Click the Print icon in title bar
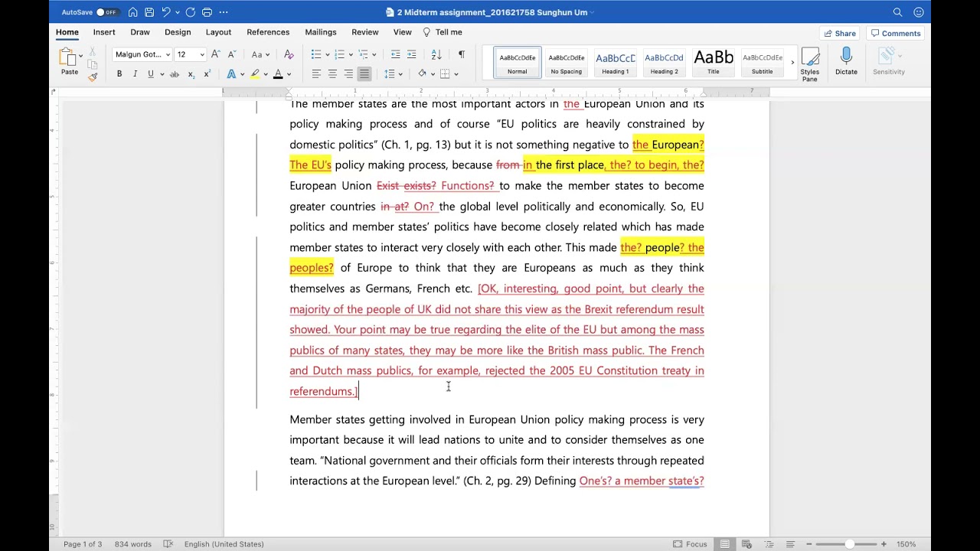This screenshot has width=980, height=551. point(207,12)
